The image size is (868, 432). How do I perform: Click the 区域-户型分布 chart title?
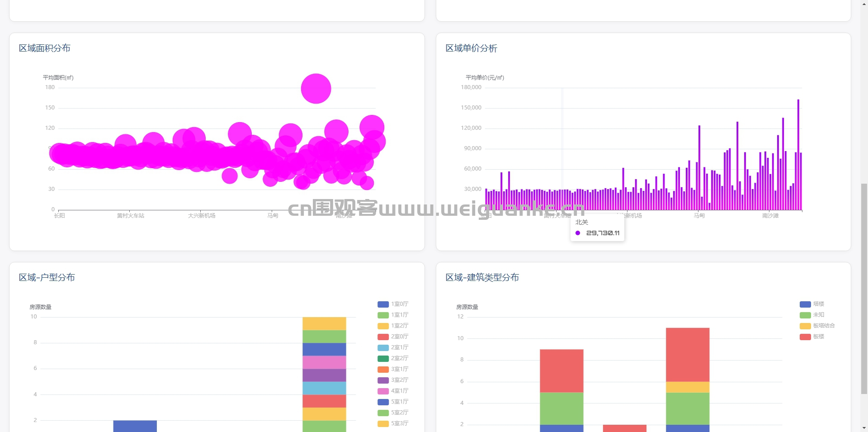47,277
